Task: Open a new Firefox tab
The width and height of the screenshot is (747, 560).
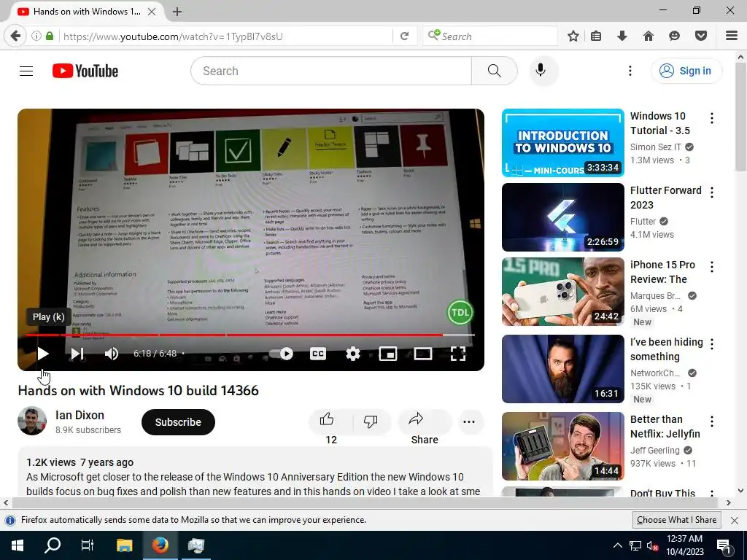Action: point(177,12)
